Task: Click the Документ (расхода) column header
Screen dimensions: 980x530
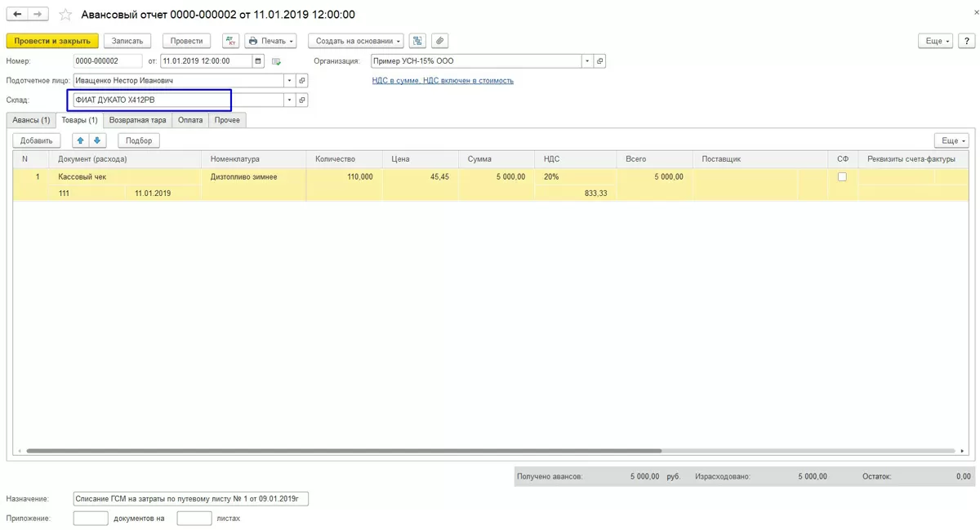Action: point(125,159)
